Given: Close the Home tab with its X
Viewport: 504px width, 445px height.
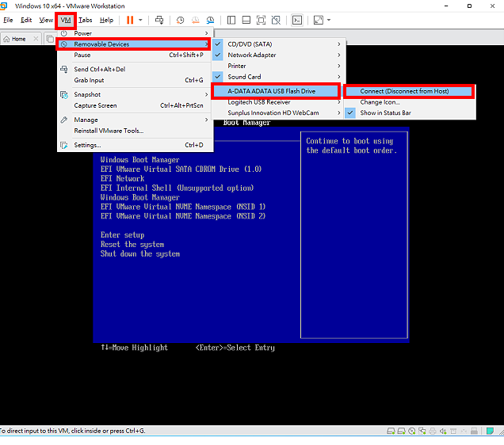Looking at the screenshot, I should [x=36, y=39].
